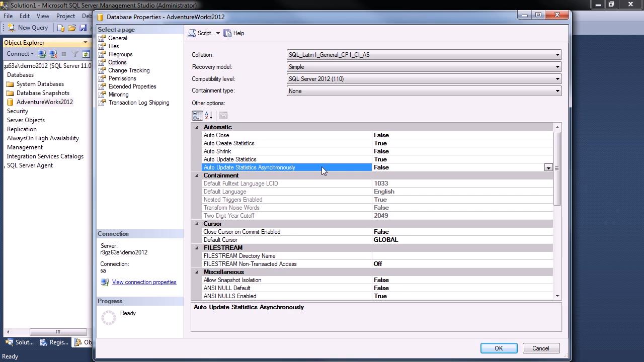Viewport: 644px width, 362px height.
Task: Click the refresh icon in Object Explorer toolbar
Action: (86, 54)
